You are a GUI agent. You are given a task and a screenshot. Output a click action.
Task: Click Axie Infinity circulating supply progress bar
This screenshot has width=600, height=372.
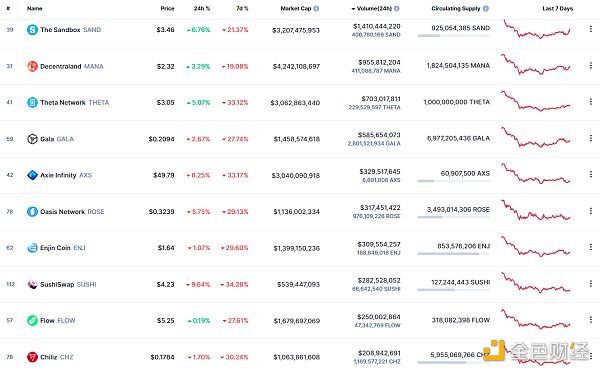tap(453, 181)
